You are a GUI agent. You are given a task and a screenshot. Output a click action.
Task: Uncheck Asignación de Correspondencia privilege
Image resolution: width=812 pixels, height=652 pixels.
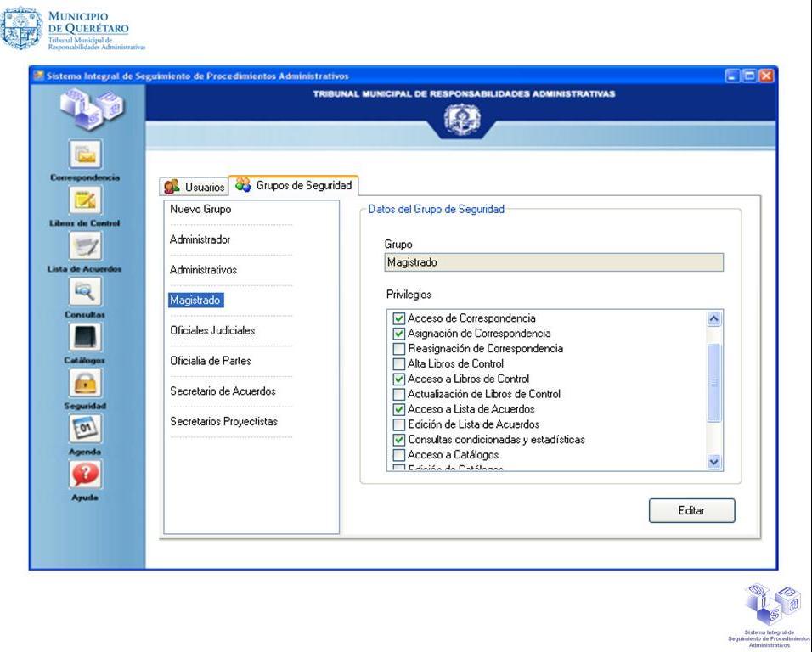398,334
